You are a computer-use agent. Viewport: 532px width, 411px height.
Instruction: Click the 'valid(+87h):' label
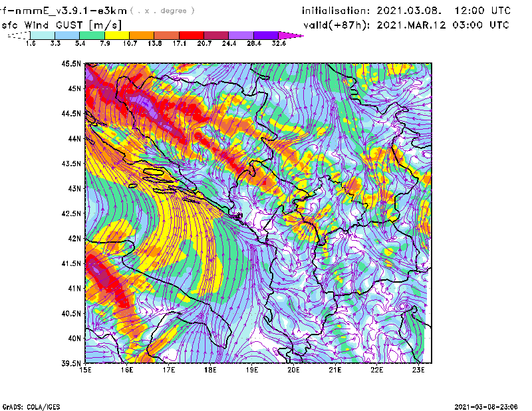pos(337,25)
